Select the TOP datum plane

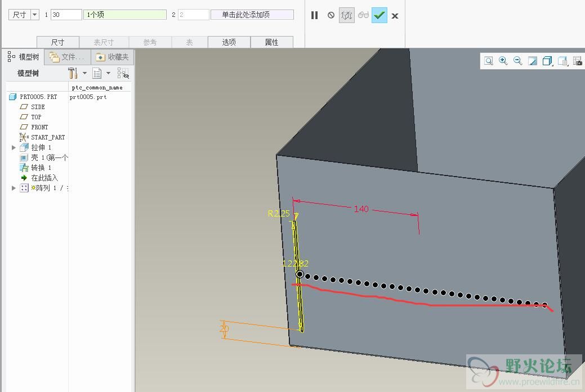[x=30, y=117]
